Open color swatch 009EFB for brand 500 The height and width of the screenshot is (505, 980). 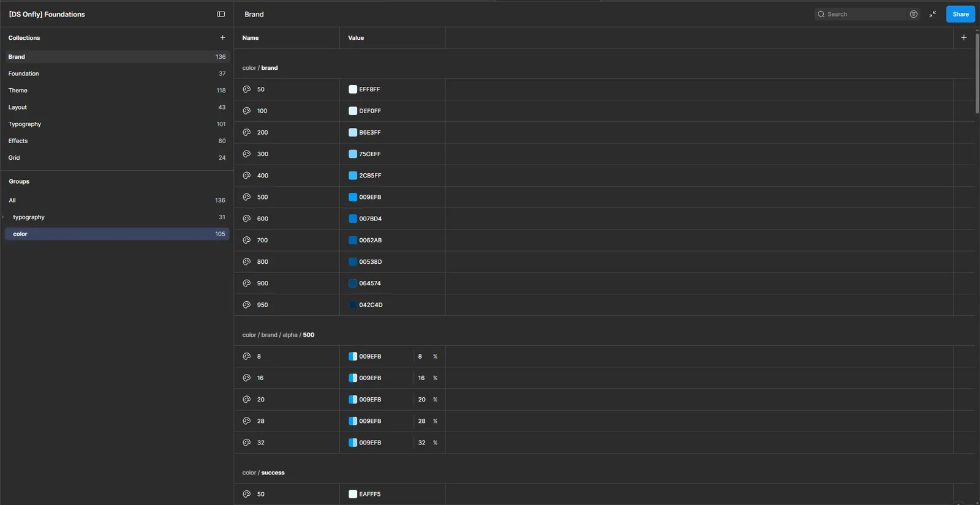353,197
